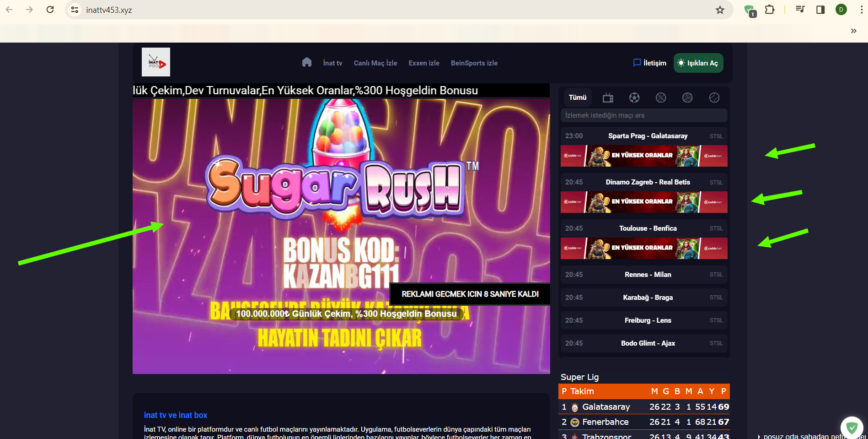The image size is (868, 439).
Task: Open the Canlı Maç İzle menu item
Action: [x=375, y=63]
